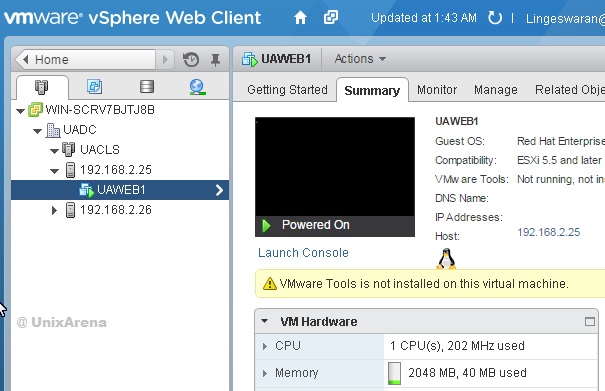Collapse the UADC datacenter node
Viewport: 605px width, 391px height.
tap(37, 131)
